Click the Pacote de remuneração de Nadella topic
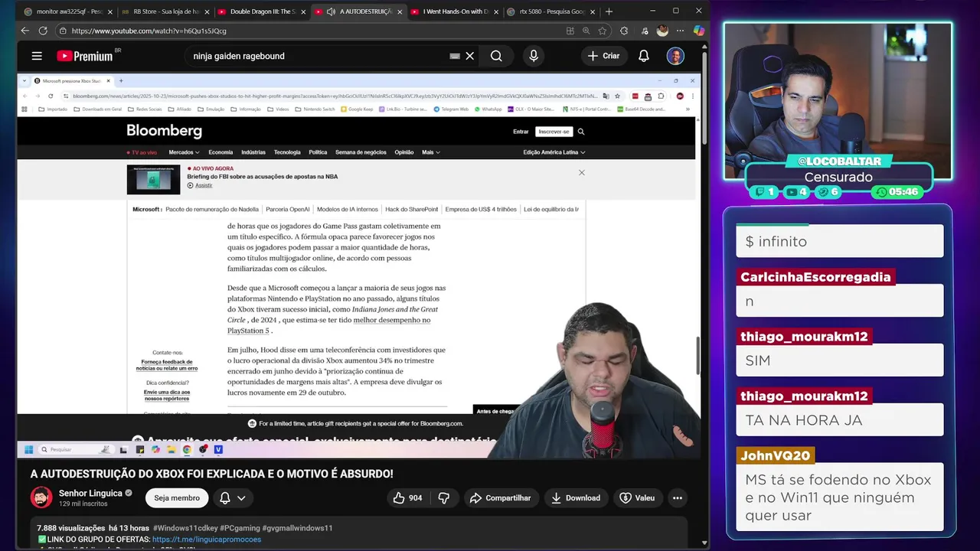 (212, 209)
